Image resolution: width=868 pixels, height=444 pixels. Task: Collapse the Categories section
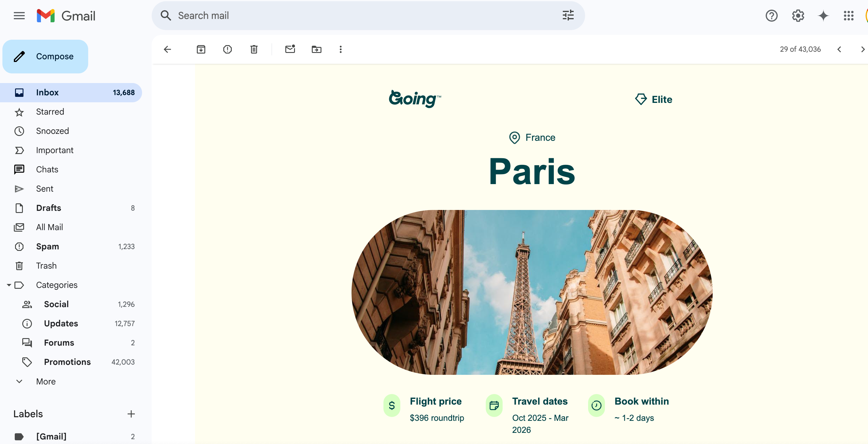(9, 285)
